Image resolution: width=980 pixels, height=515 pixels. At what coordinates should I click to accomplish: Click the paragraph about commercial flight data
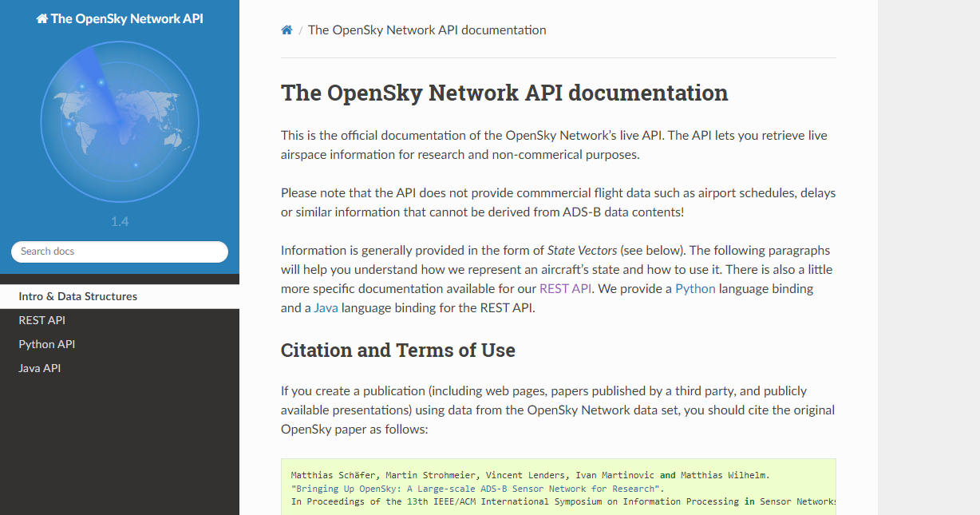pyautogui.click(x=558, y=203)
